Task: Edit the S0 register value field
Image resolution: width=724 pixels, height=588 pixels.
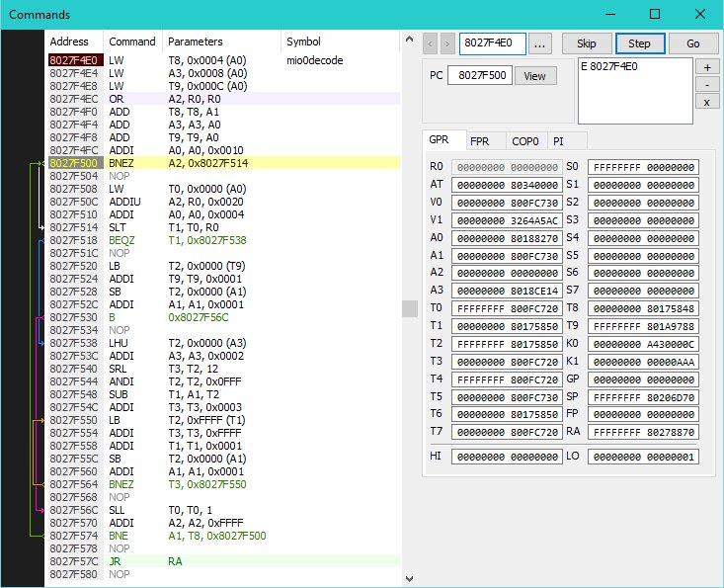Action: [643, 167]
